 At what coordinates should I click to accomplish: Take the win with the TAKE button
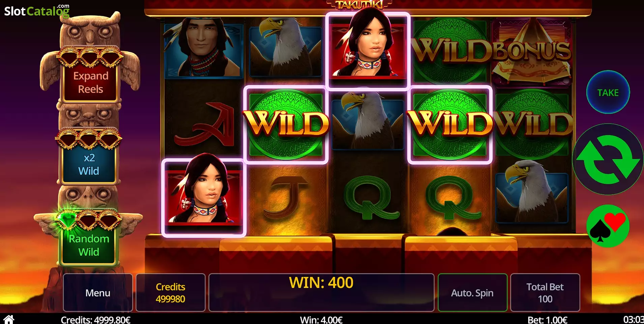(608, 92)
